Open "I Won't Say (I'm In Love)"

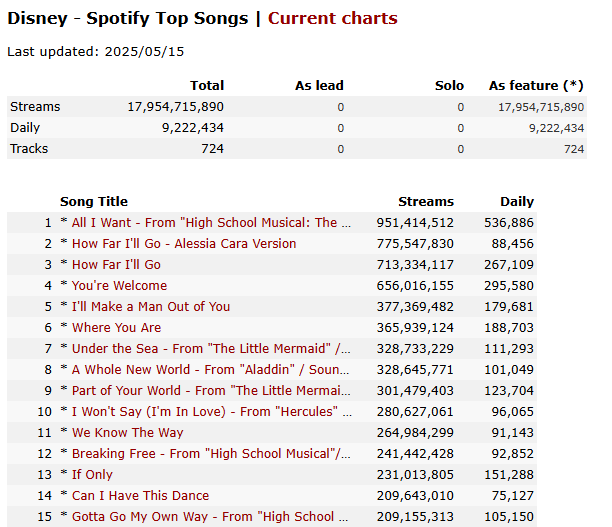tap(211, 412)
